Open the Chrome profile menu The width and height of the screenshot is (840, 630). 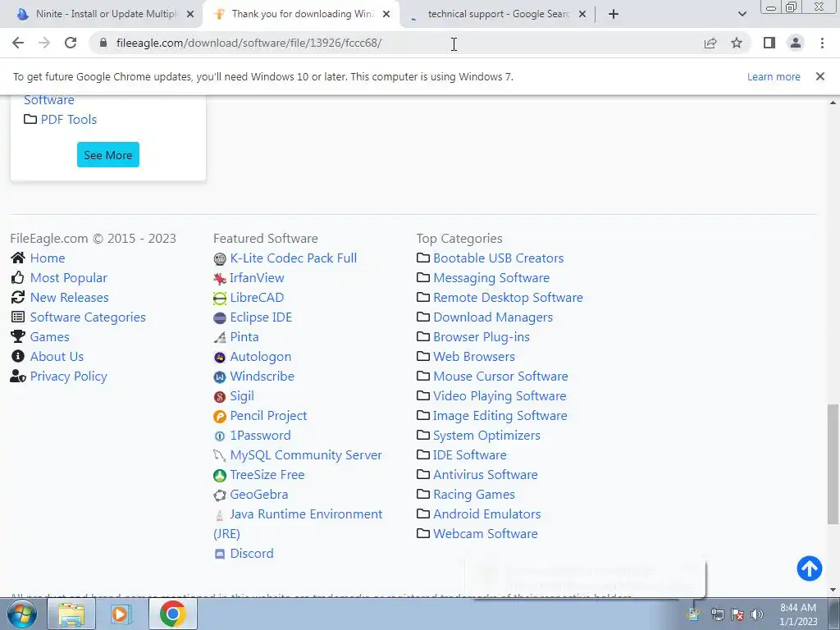coord(796,43)
